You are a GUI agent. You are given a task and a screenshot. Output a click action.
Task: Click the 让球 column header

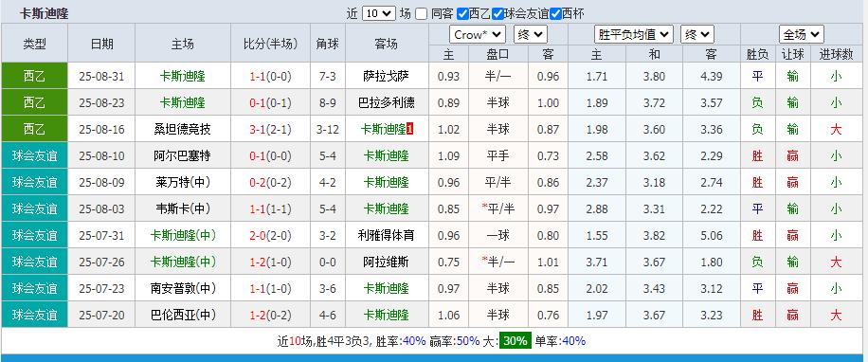(x=793, y=54)
